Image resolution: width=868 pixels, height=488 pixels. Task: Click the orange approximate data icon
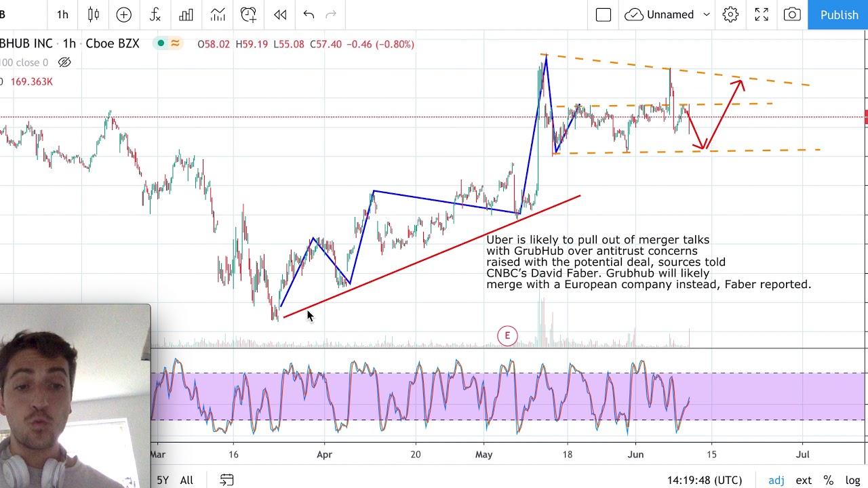pos(175,43)
